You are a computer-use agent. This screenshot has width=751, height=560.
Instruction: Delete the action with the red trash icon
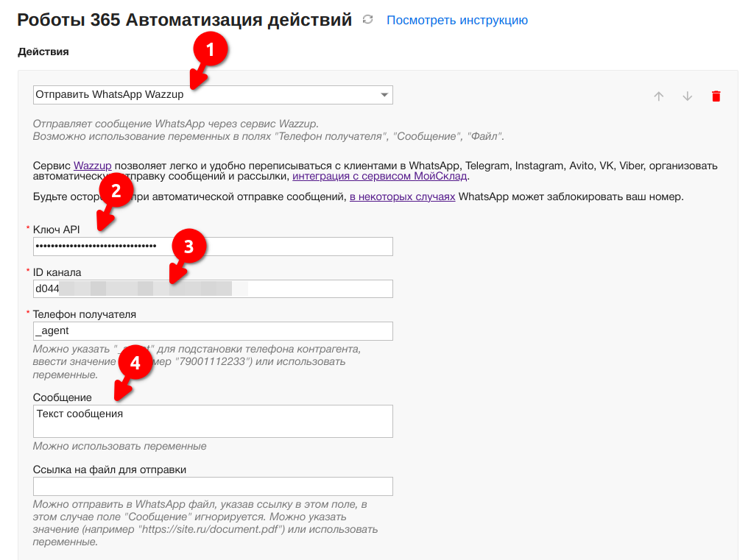(x=716, y=96)
